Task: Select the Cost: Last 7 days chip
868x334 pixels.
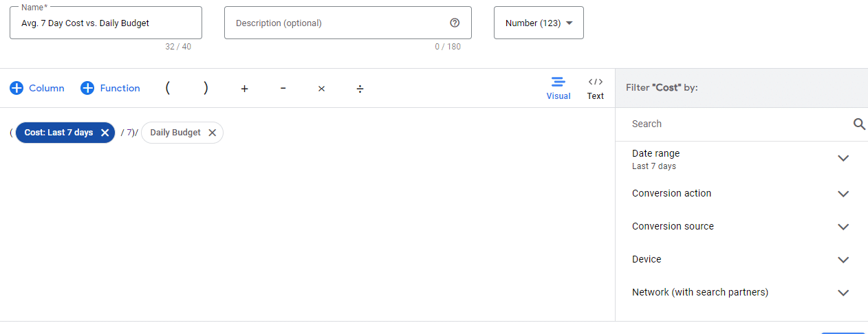Action: pyautogui.click(x=58, y=133)
